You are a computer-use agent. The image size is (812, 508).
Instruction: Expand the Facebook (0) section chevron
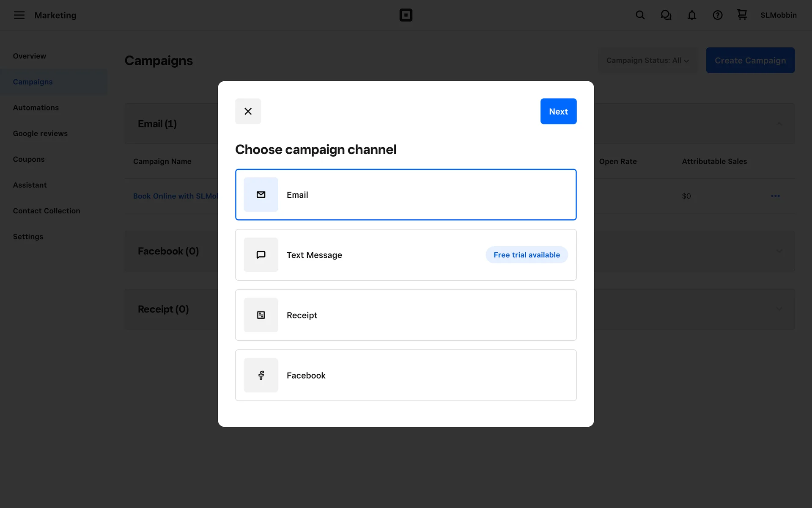[x=779, y=251]
